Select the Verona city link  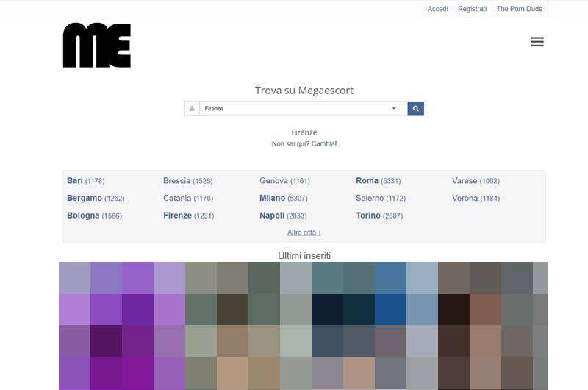click(x=465, y=199)
